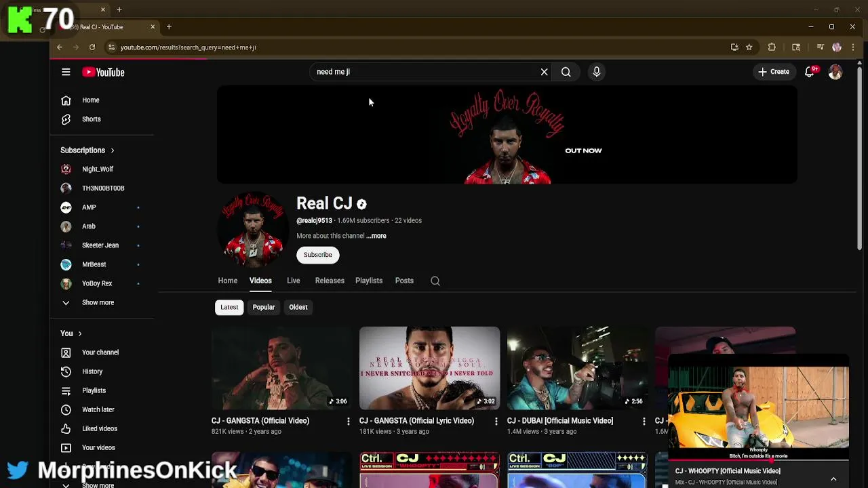Subscribe to Real CJ channel
The width and height of the screenshot is (868, 488).
tap(318, 255)
